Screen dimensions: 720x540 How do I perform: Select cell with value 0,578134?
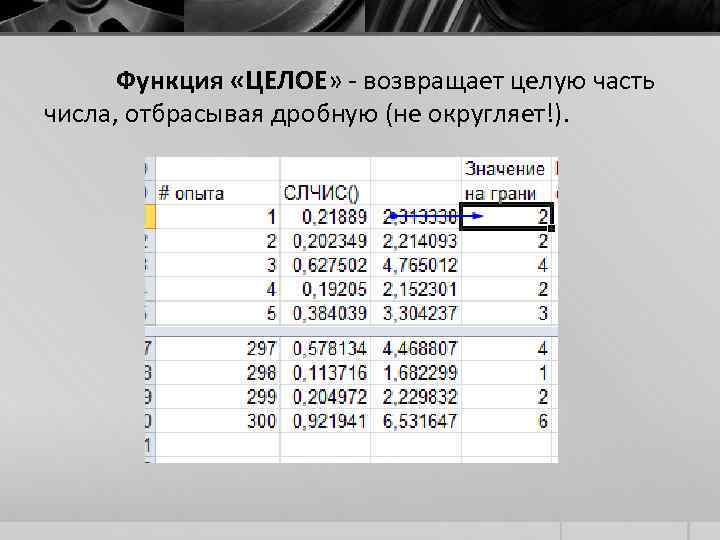pyautogui.click(x=325, y=349)
